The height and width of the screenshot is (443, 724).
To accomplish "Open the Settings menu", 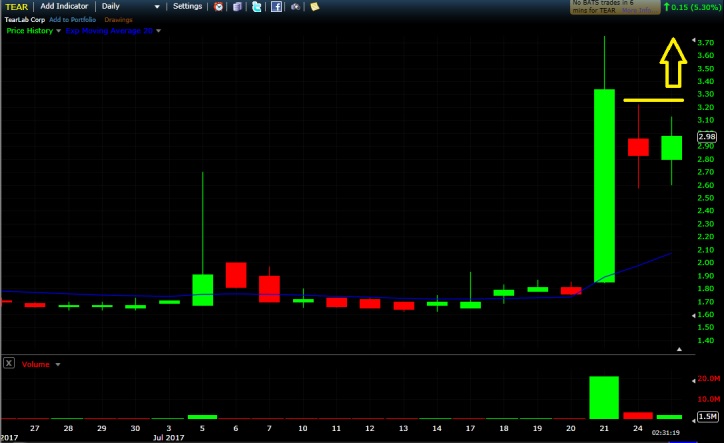I will 187,6.
